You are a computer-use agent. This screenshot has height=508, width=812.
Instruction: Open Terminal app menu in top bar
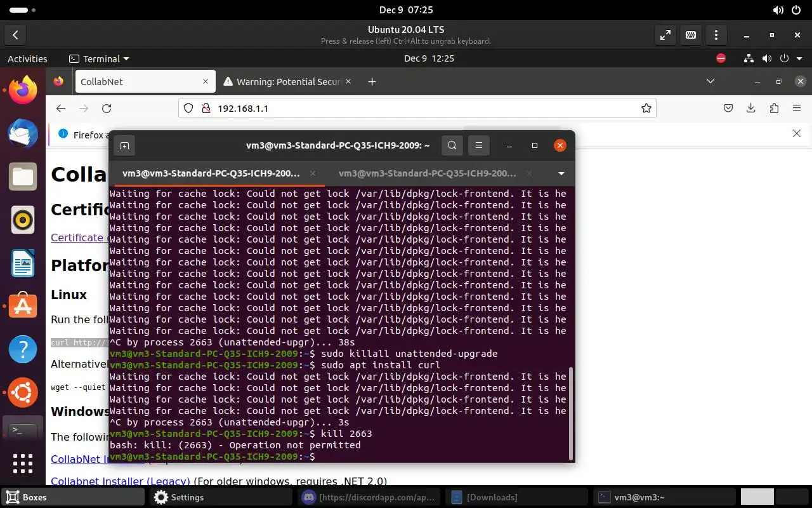(x=99, y=58)
